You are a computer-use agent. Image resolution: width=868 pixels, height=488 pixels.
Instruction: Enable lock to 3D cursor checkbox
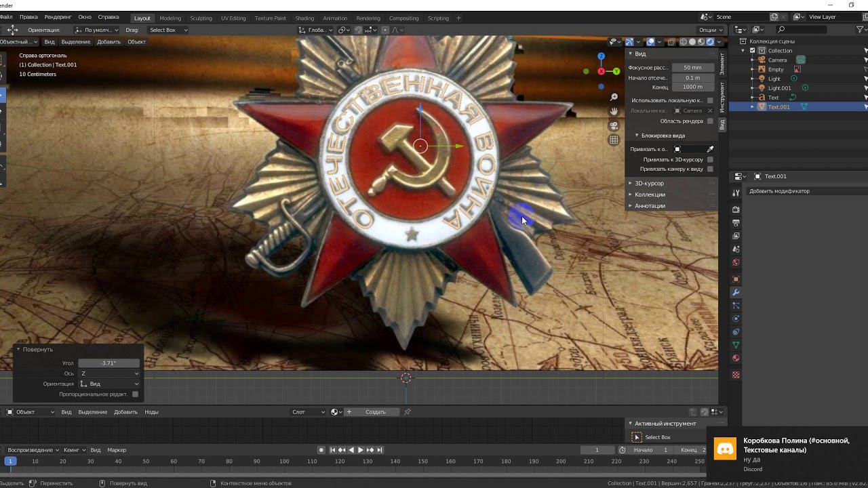tap(710, 159)
